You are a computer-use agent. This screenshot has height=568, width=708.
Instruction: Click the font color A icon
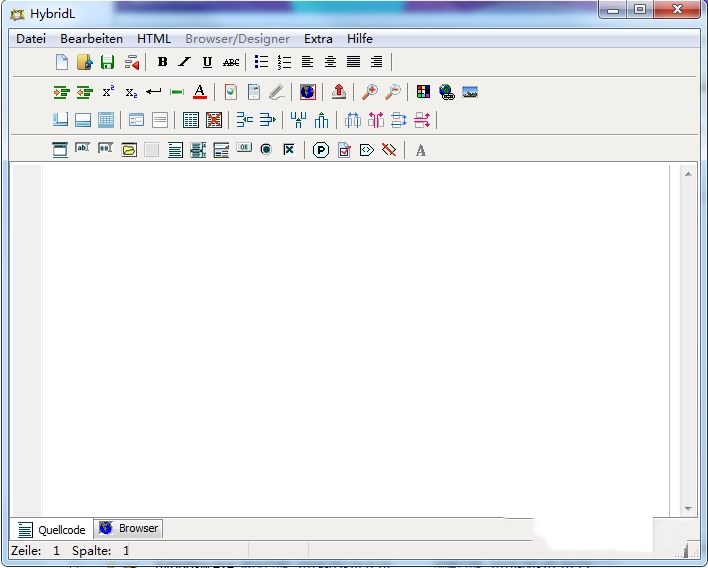coord(199,92)
